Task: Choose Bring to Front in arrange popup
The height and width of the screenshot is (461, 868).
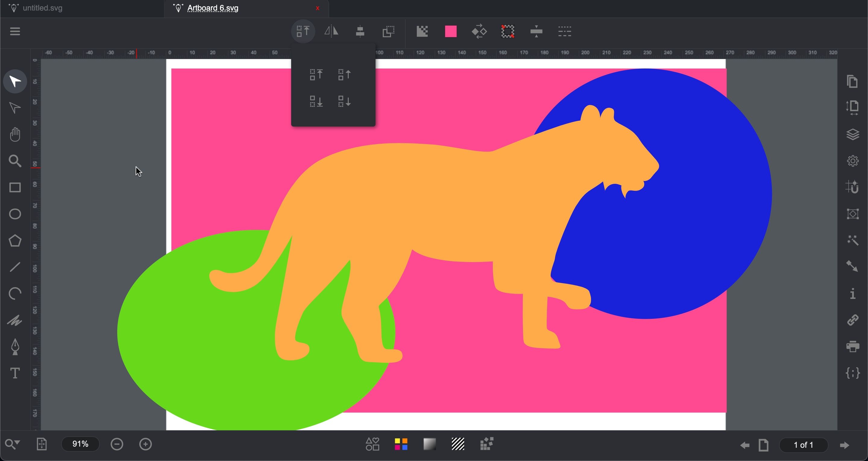Action: [316, 74]
